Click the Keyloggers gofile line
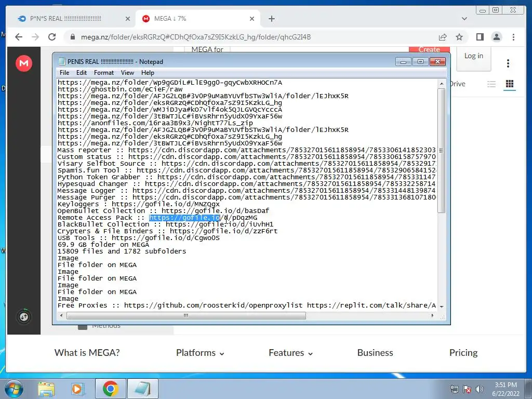The height and width of the screenshot is (399, 532). pos(138,204)
